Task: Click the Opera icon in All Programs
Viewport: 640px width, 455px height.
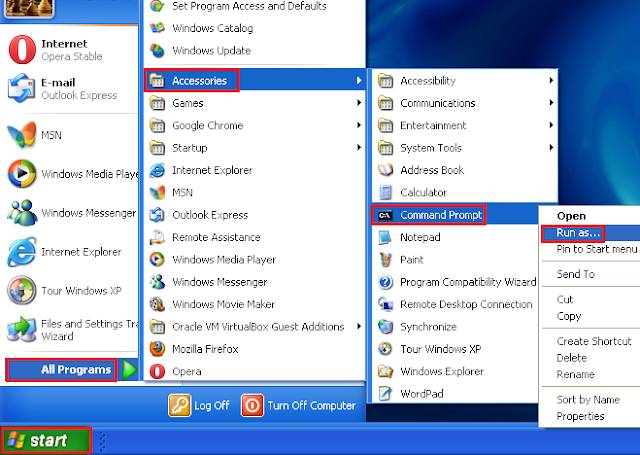Action: (x=157, y=371)
